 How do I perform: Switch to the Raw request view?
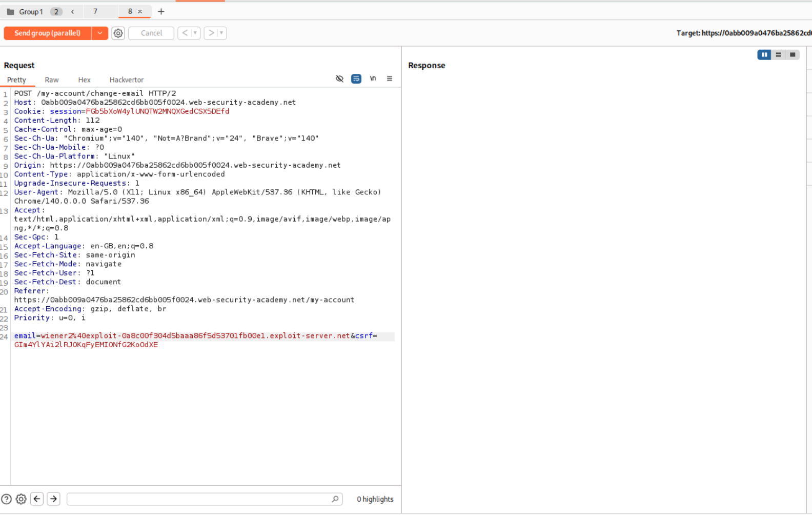(51, 80)
